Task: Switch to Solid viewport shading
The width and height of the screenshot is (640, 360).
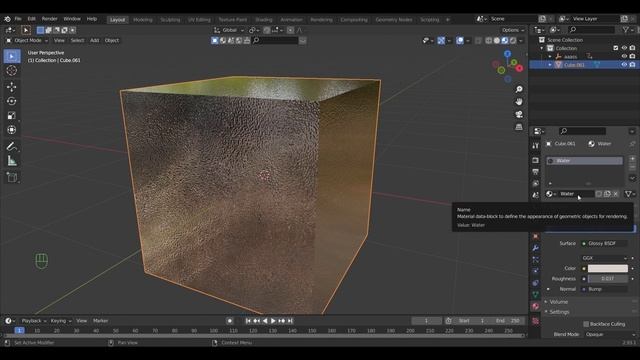Action: click(497, 40)
